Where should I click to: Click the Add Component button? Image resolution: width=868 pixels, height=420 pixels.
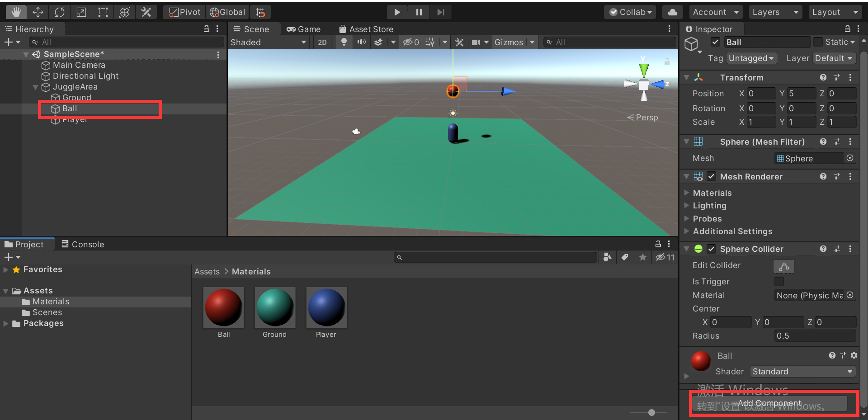769,403
